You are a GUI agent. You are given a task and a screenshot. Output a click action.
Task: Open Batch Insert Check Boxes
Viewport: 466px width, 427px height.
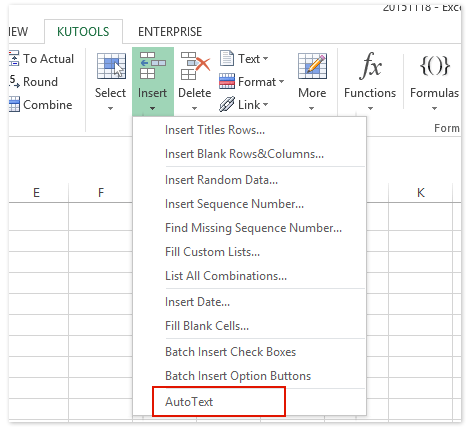coord(230,352)
